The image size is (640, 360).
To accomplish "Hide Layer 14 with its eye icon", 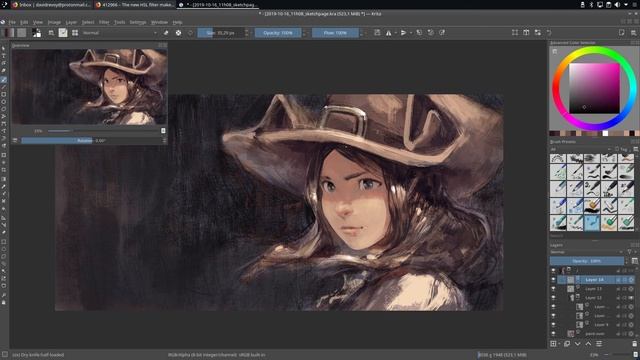I will (553, 280).
